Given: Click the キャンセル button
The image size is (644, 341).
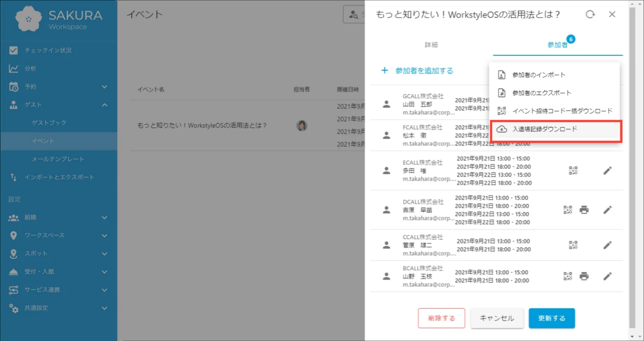Looking at the screenshot, I should (x=497, y=318).
